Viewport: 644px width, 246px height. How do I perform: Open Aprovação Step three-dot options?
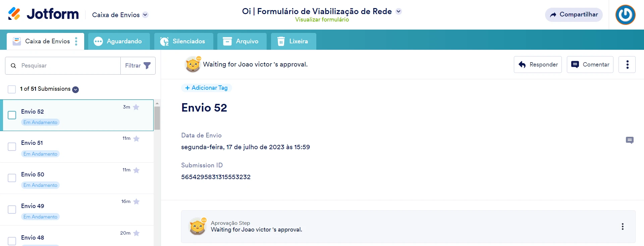click(x=623, y=227)
